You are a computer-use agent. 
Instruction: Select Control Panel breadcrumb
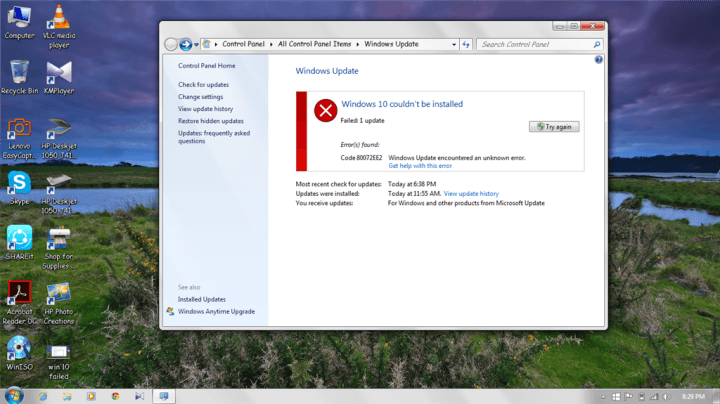pos(243,44)
